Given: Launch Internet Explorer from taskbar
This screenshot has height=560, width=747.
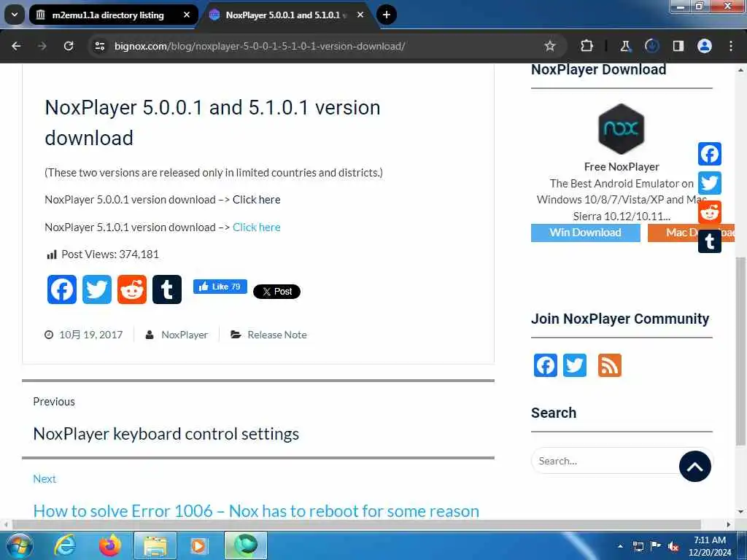Looking at the screenshot, I should coord(64,545).
